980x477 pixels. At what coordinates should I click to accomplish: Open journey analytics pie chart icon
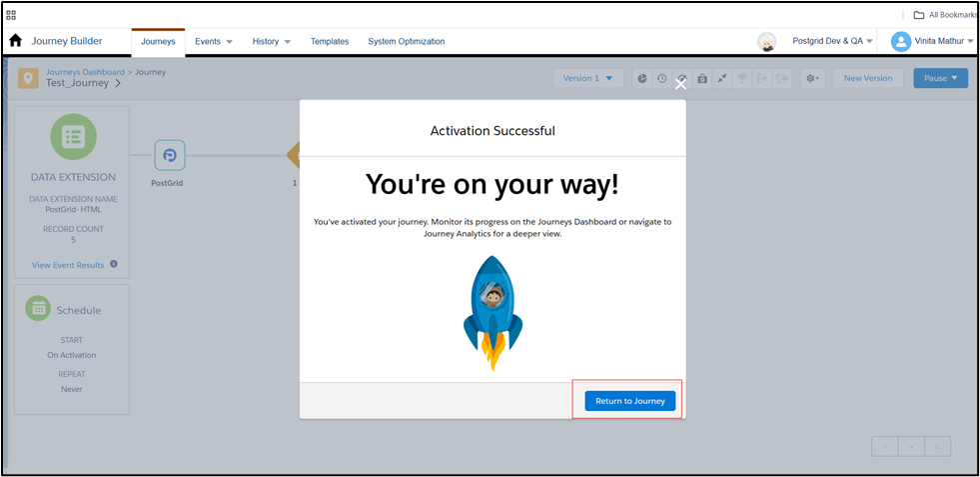642,78
